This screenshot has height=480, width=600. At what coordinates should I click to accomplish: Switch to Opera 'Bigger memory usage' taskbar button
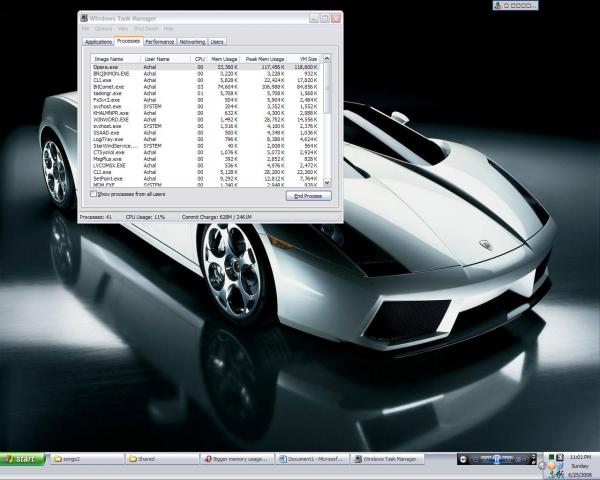pos(237,459)
